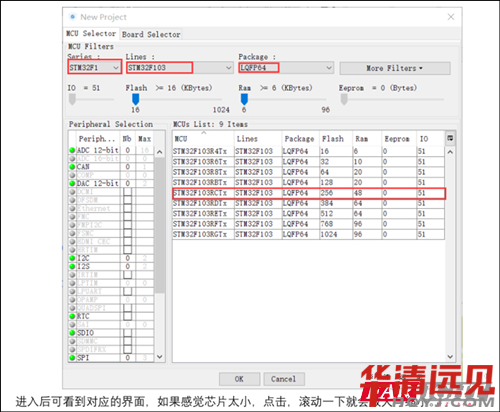Click the Eeprom size slider handle
The width and height of the screenshot is (500, 412).
344,99
